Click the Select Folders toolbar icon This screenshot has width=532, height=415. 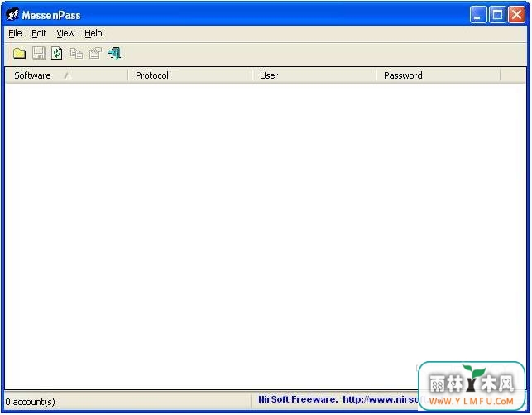pyautogui.click(x=19, y=53)
